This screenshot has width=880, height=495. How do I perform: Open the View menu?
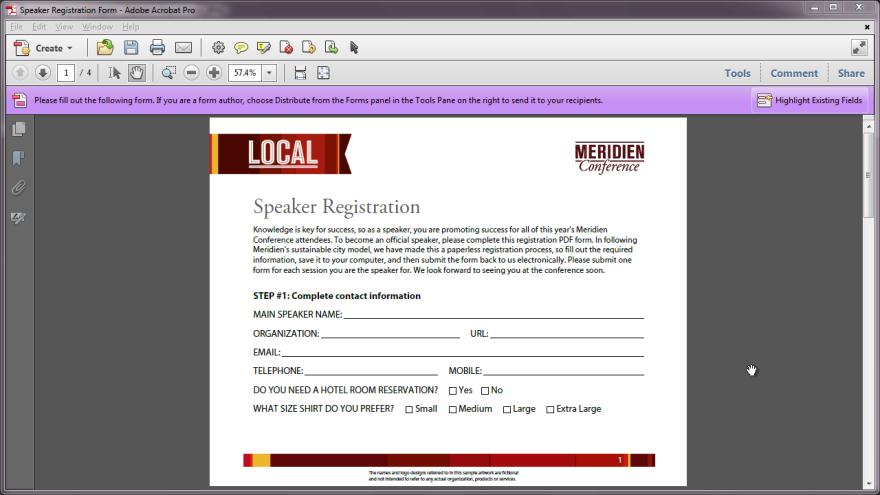[x=64, y=26]
